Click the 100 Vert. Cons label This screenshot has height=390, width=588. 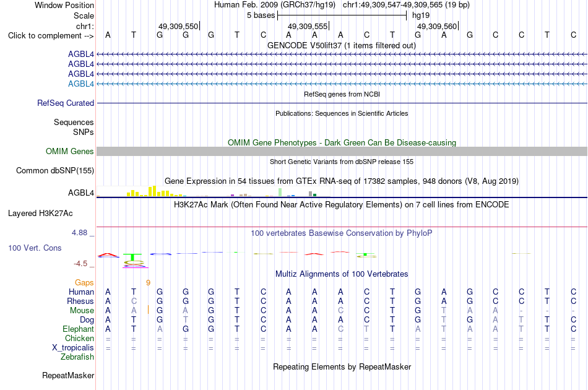point(35,248)
